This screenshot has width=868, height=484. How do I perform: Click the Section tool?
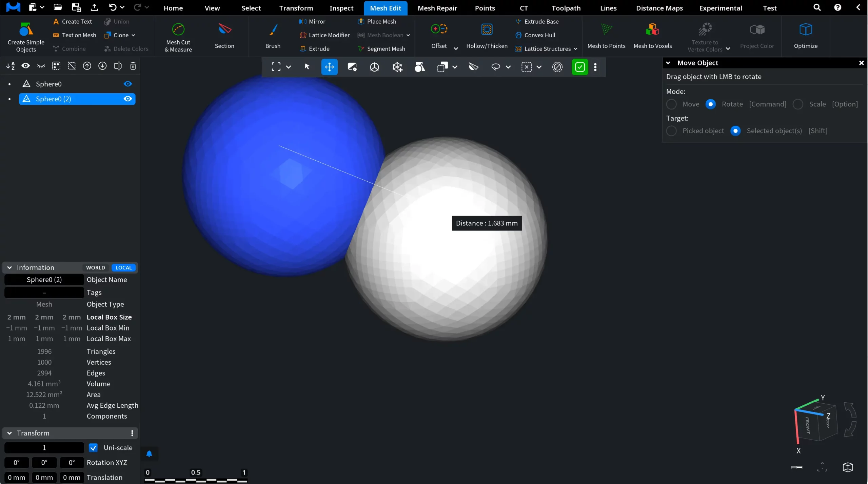(x=224, y=36)
